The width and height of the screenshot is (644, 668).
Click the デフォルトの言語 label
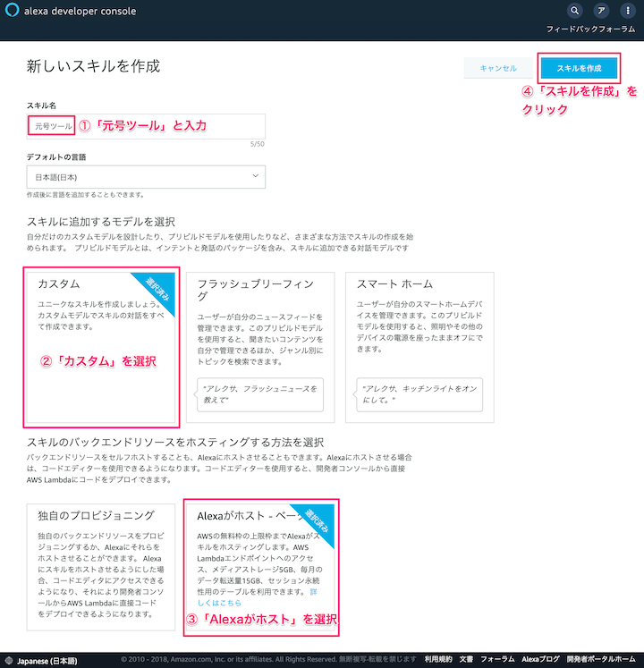point(56,156)
